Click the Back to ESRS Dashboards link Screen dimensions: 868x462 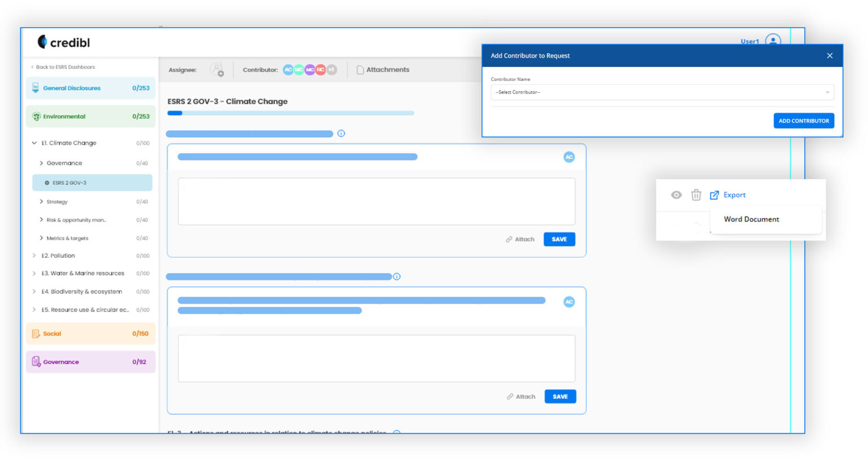pos(64,67)
